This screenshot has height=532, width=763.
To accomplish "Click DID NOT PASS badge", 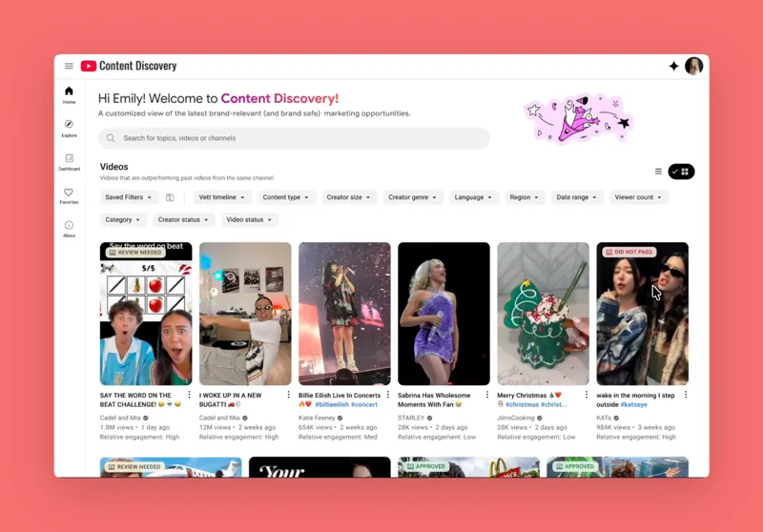I will coord(629,252).
